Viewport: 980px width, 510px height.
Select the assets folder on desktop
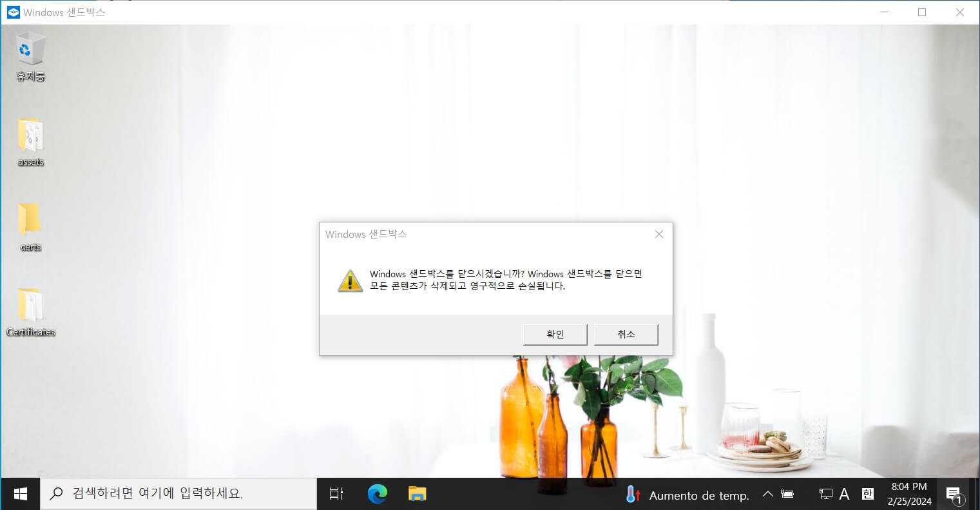pos(30,142)
